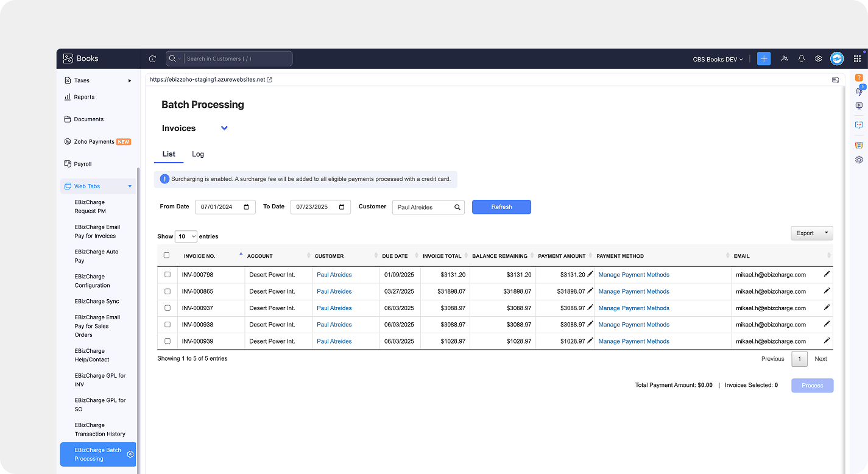868x474 pixels.
Task: Open the Show entries count dropdown
Action: [186, 236]
